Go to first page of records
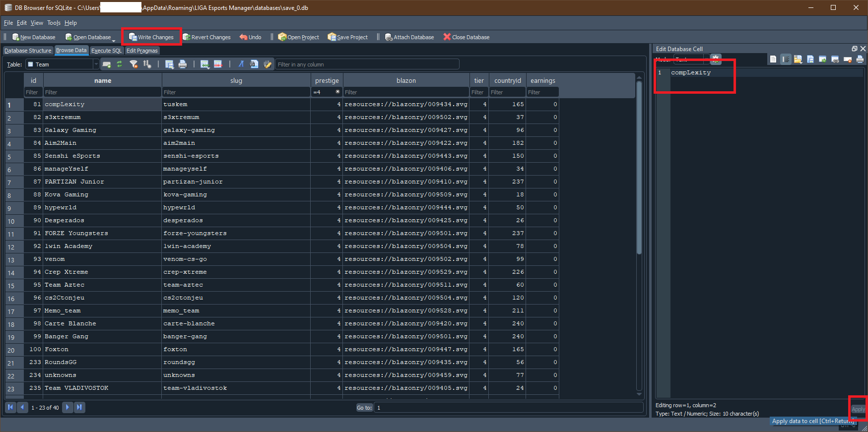This screenshot has height=432, width=868. [10, 407]
